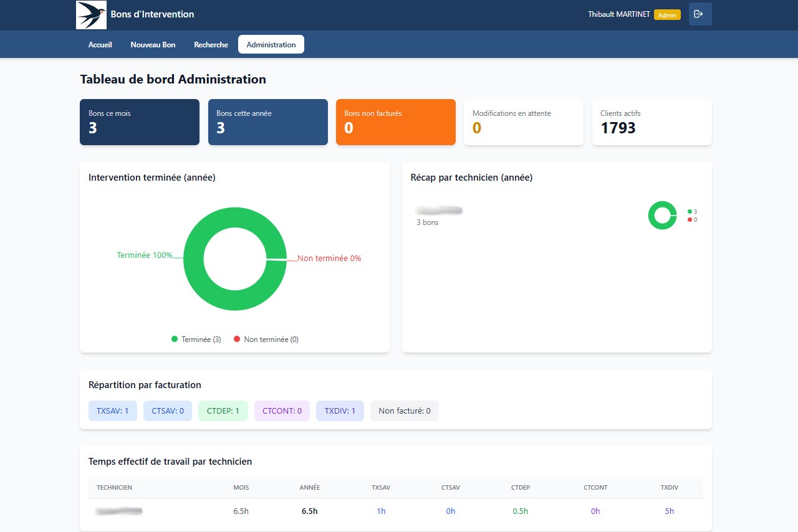Click the TXSAV: 1 billing chip
798x532 pixels.
tap(112, 411)
